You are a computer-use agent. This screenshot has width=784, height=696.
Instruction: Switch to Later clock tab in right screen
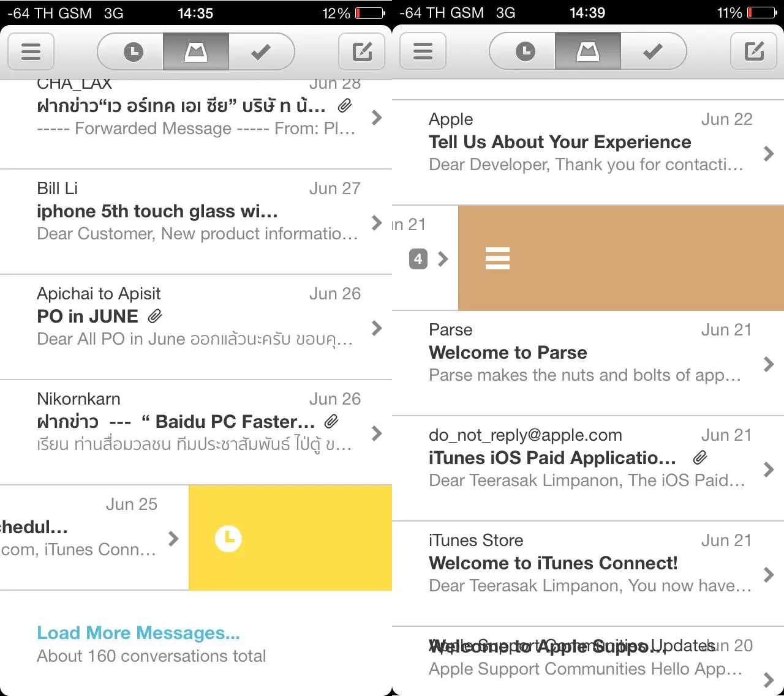click(522, 51)
